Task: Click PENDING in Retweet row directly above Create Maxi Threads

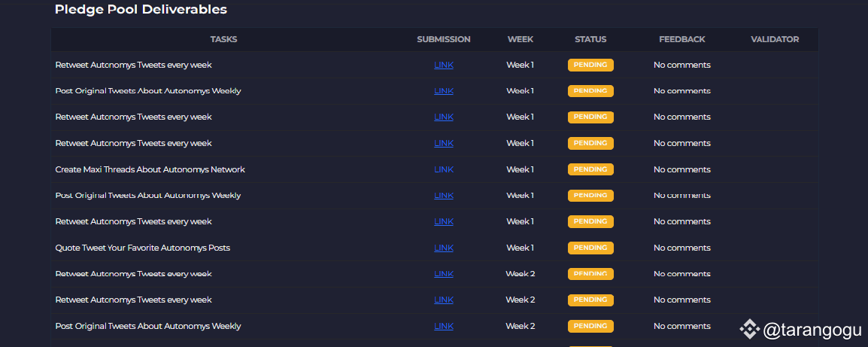Action: pyautogui.click(x=590, y=143)
